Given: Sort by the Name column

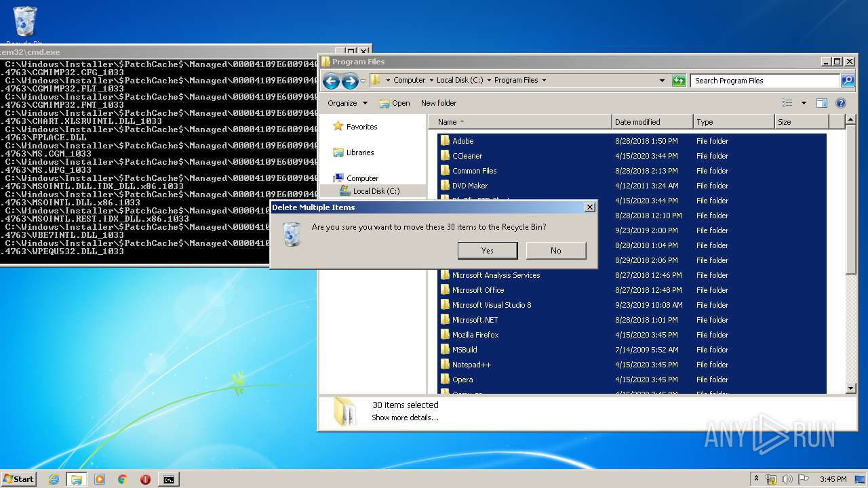Looking at the screenshot, I should pyautogui.click(x=520, y=122).
